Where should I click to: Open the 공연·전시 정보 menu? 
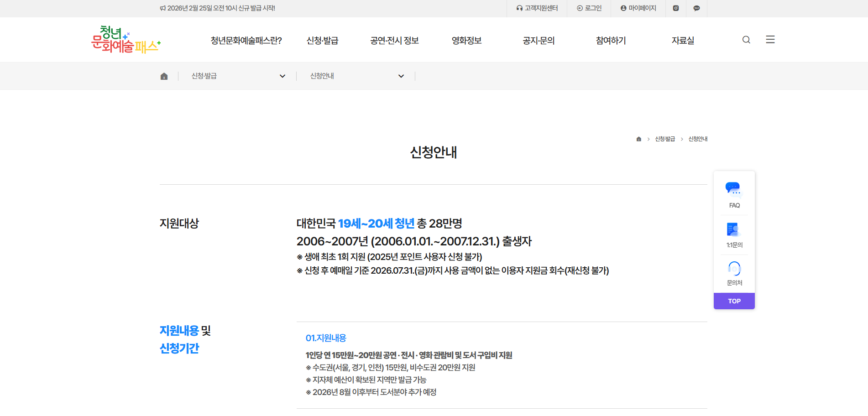[394, 41]
